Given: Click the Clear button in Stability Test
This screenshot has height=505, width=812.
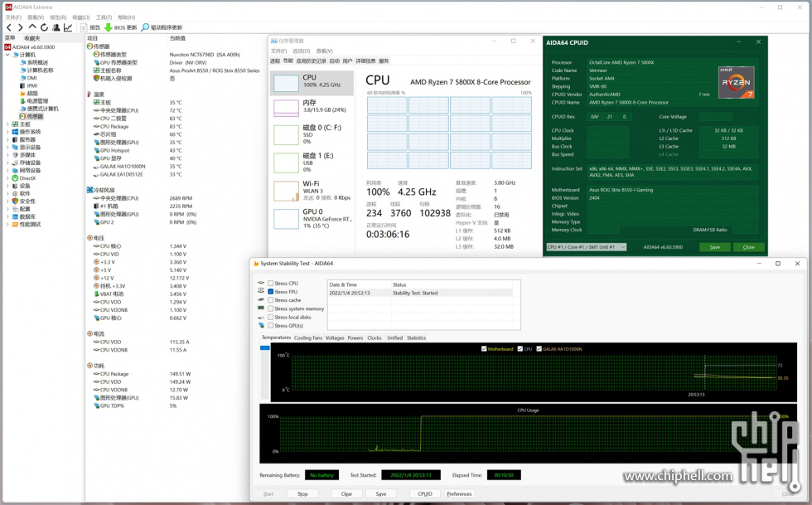Looking at the screenshot, I should coord(346,494).
